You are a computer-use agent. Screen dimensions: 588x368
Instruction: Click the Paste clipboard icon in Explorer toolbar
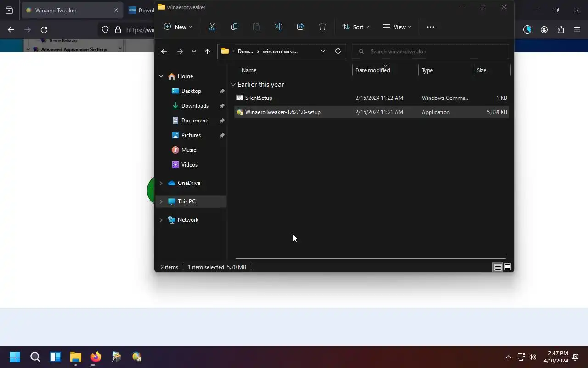click(x=256, y=27)
